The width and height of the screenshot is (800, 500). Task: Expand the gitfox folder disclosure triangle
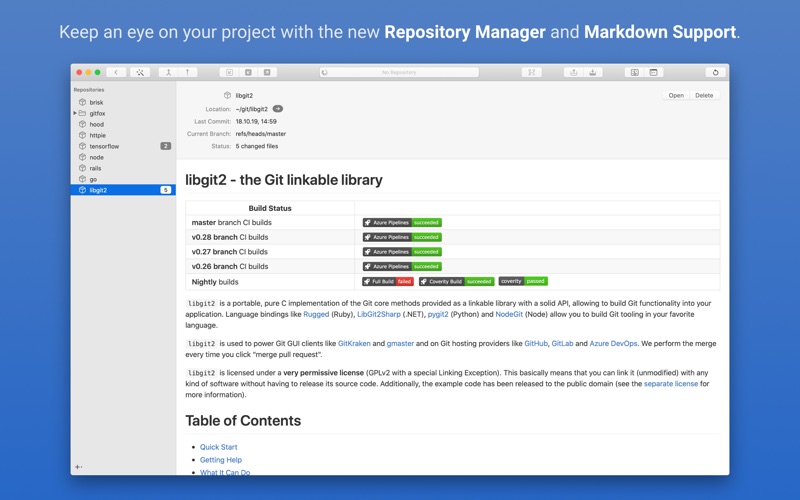point(74,113)
